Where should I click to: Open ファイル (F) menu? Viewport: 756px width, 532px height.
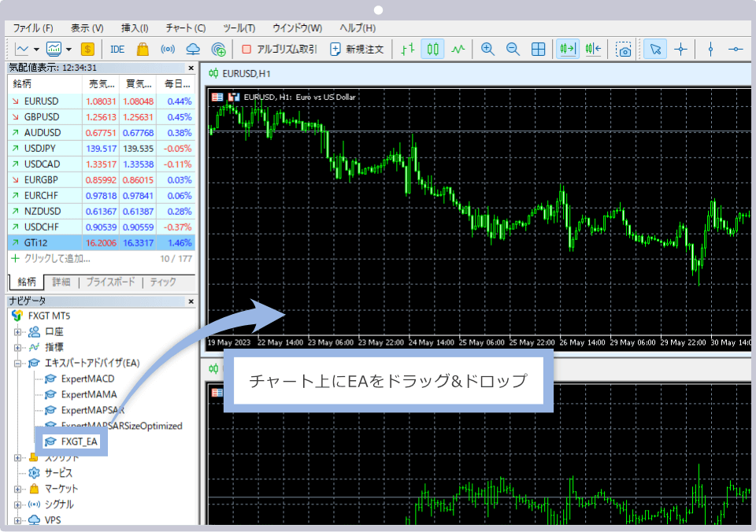point(33,28)
